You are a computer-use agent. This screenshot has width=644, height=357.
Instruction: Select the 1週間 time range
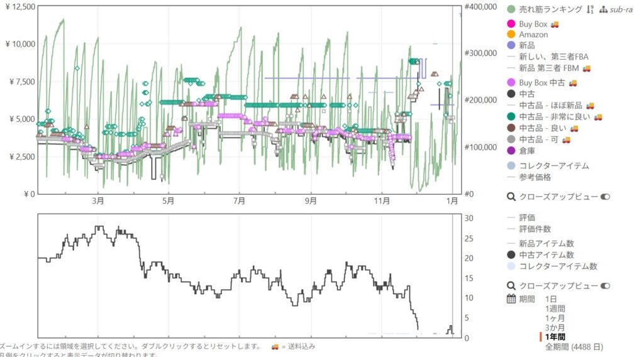555,309
